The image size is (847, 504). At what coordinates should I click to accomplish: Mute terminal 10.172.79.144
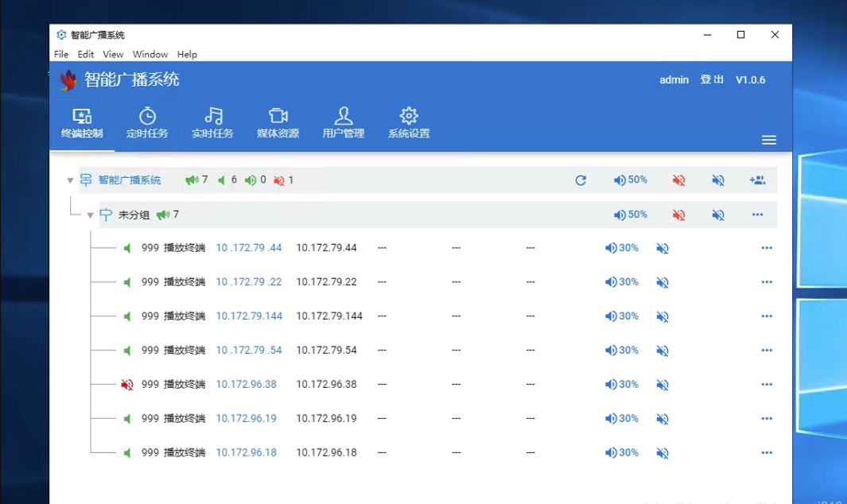click(662, 316)
